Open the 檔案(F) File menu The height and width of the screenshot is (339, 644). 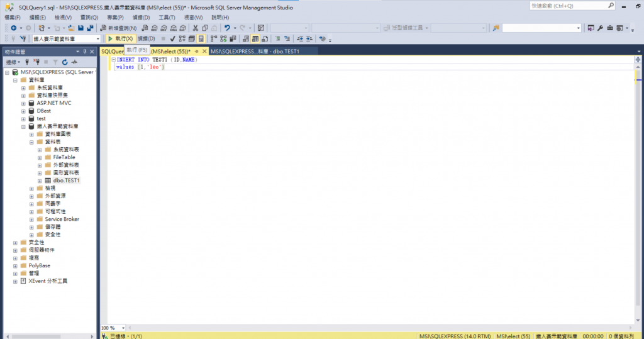pyautogui.click(x=13, y=18)
